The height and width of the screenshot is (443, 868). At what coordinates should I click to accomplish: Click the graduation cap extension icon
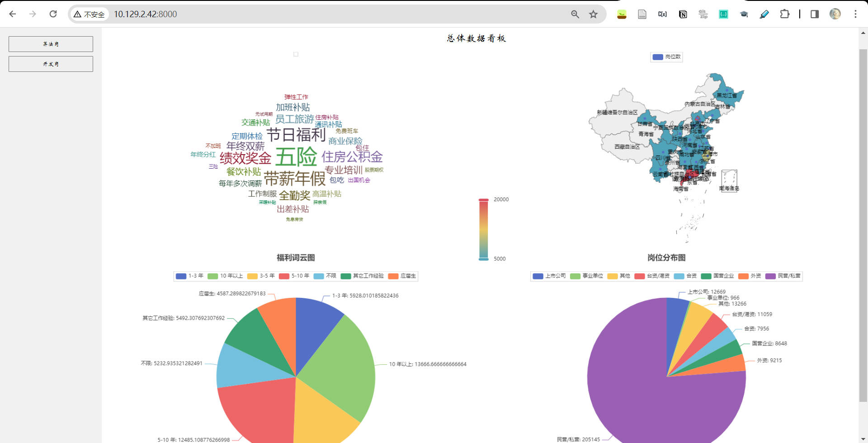744,14
